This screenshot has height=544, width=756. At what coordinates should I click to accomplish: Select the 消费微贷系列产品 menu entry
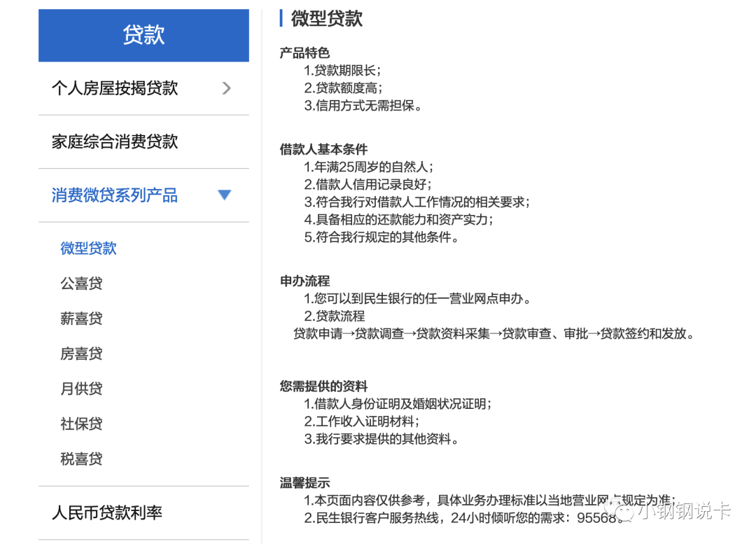coord(113,195)
